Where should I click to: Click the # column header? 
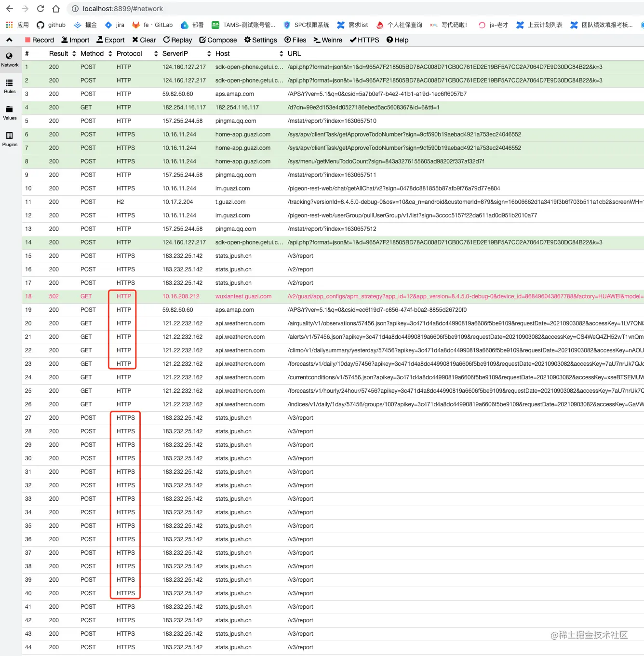[x=27, y=54]
